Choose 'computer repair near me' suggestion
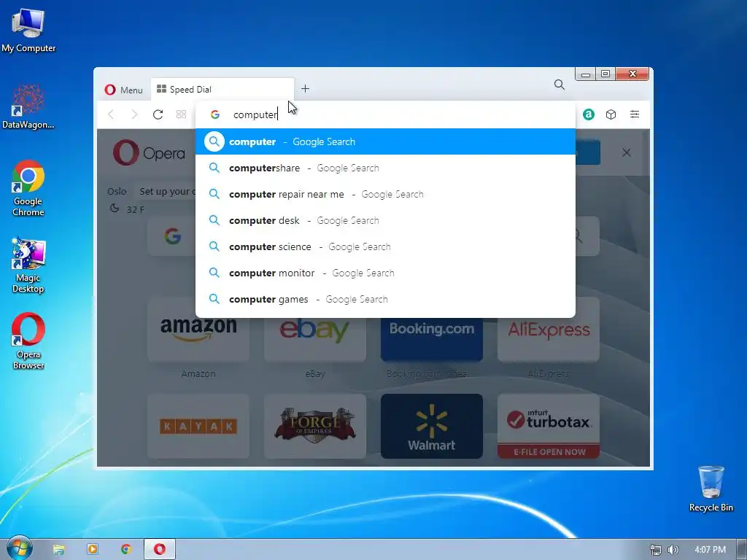 (385, 194)
